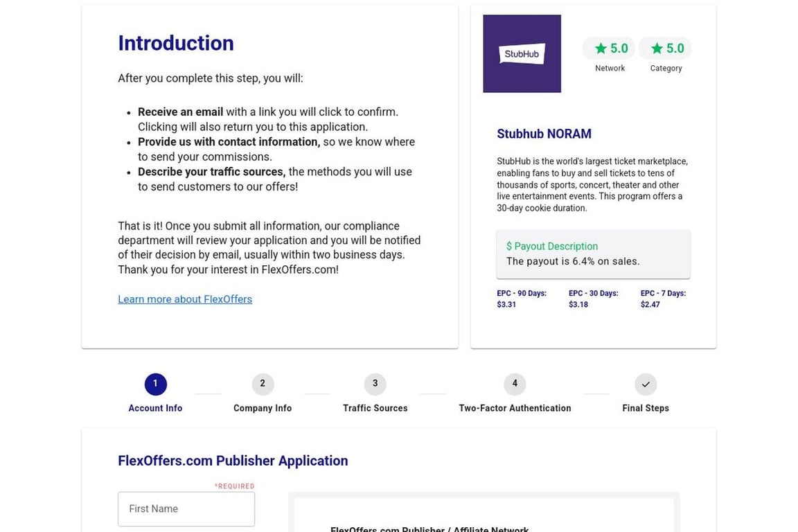Viewport: 798px width, 532px height.
Task: Click the Final Steps label
Action: coord(646,408)
